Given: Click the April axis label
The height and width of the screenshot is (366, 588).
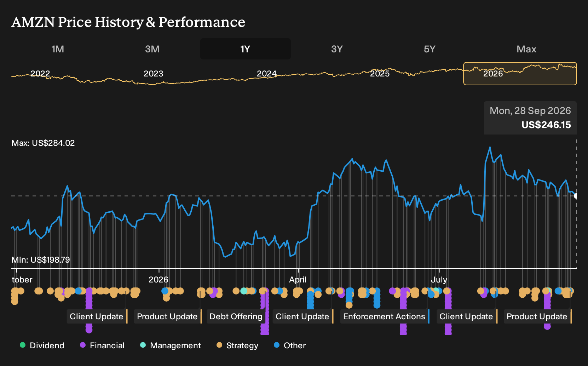Looking at the screenshot, I should pyautogui.click(x=298, y=280).
